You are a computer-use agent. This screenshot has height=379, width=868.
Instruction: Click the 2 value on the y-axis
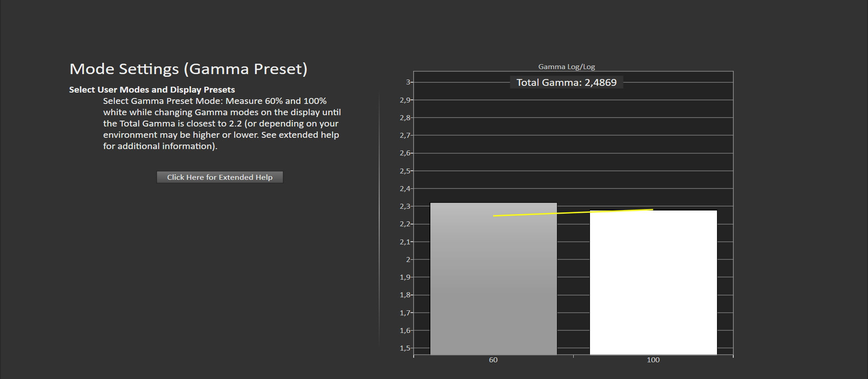[408, 259]
